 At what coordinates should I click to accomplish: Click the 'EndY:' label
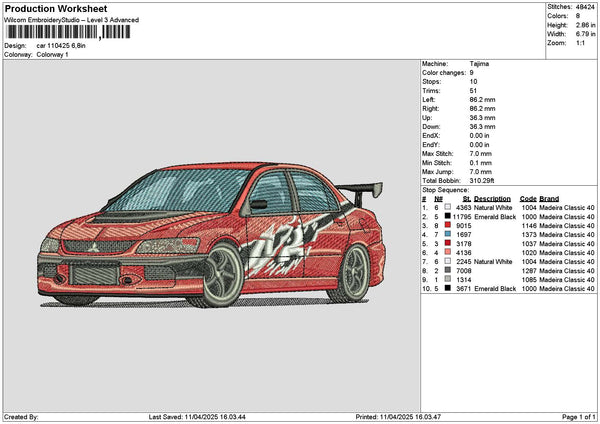431,145
